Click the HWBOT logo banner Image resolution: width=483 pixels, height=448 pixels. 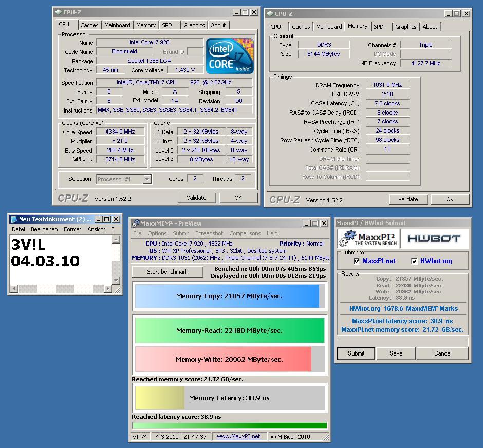pyautogui.click(x=434, y=238)
